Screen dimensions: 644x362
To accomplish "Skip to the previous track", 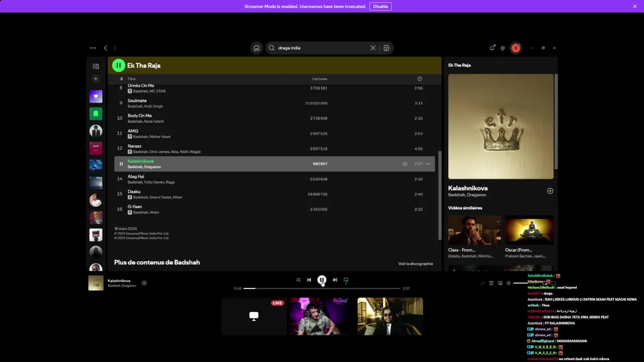I will [x=309, y=280].
